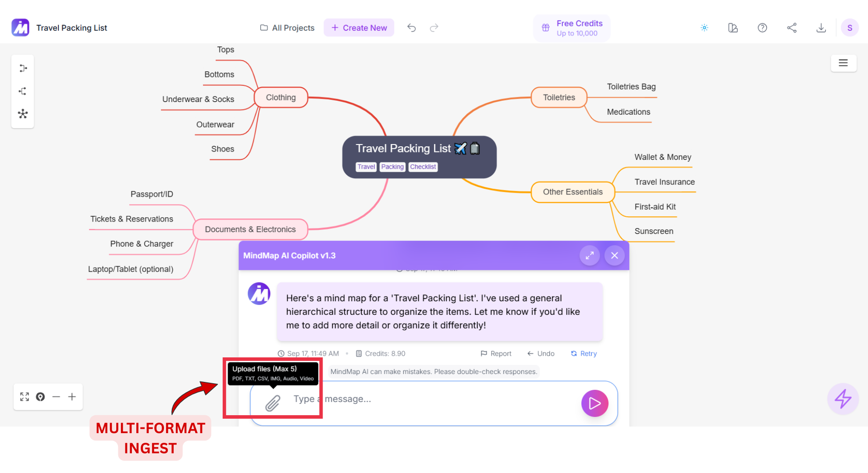Zoom out with the minus button
Viewport: 868px width, 473px height.
[56, 397]
